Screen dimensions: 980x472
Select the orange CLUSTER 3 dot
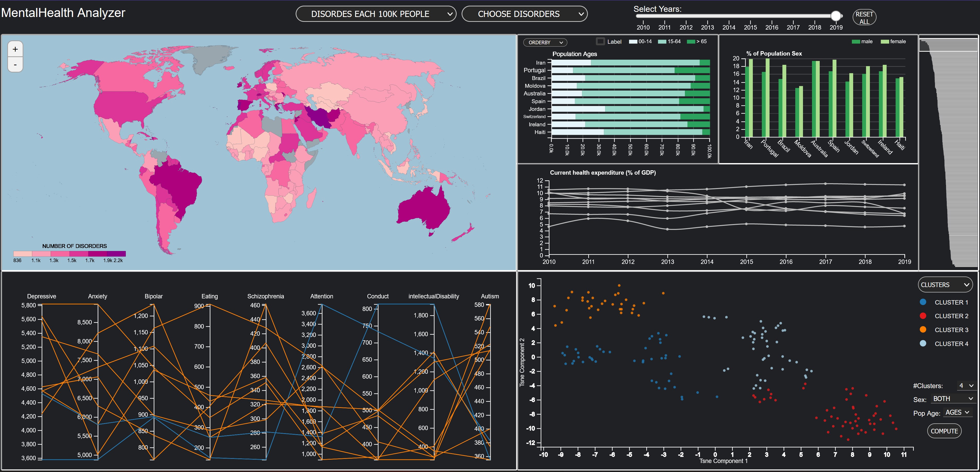923,329
